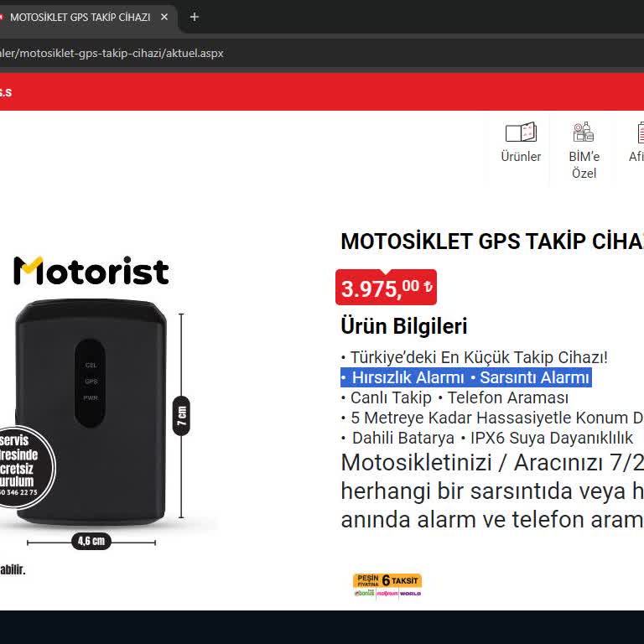Click the 3.975,00 ₺ price tag
This screenshot has height=644, width=644.
tap(386, 288)
